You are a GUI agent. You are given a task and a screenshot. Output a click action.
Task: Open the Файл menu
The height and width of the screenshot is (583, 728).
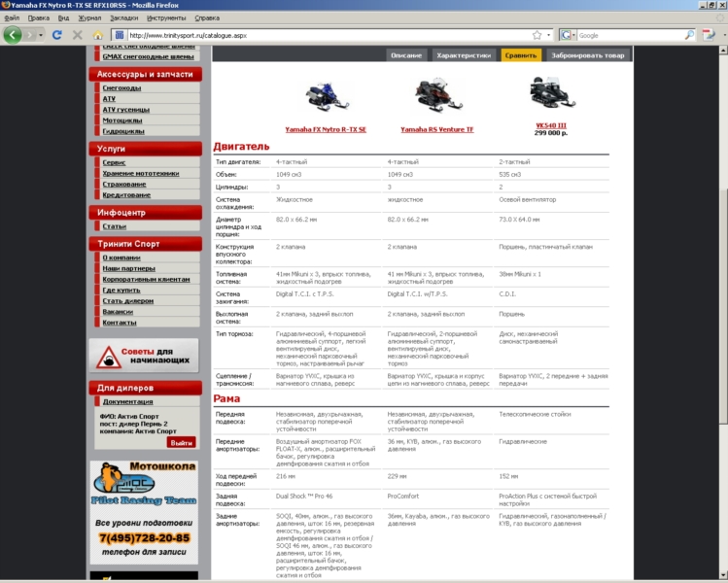pyautogui.click(x=12, y=18)
